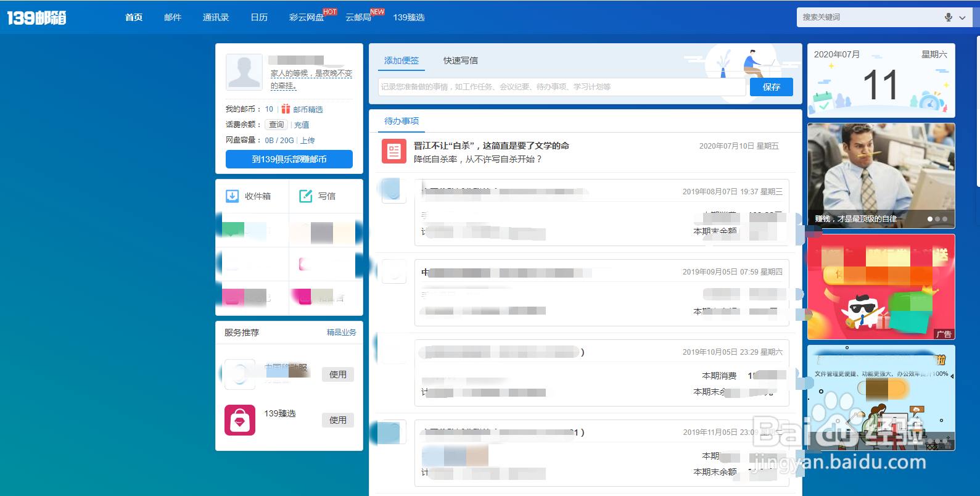Expand the search options dropdown arrow
Image resolution: width=980 pixels, height=496 pixels.
pyautogui.click(x=962, y=18)
